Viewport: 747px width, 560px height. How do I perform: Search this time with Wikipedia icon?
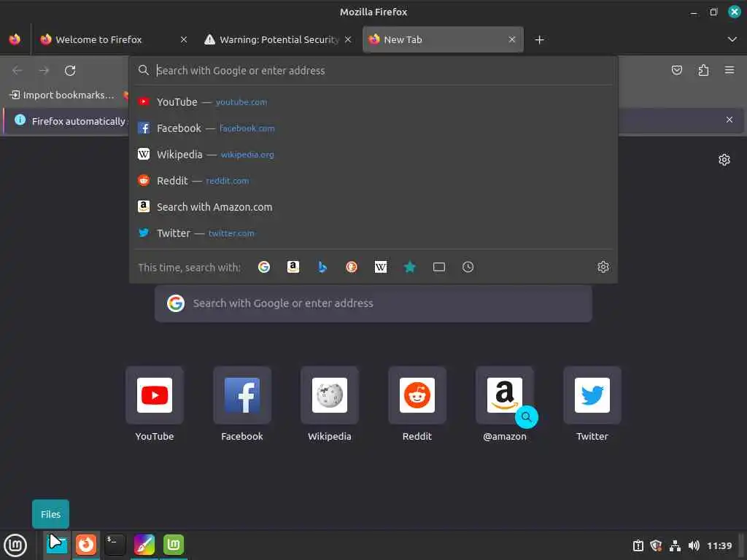tap(381, 267)
